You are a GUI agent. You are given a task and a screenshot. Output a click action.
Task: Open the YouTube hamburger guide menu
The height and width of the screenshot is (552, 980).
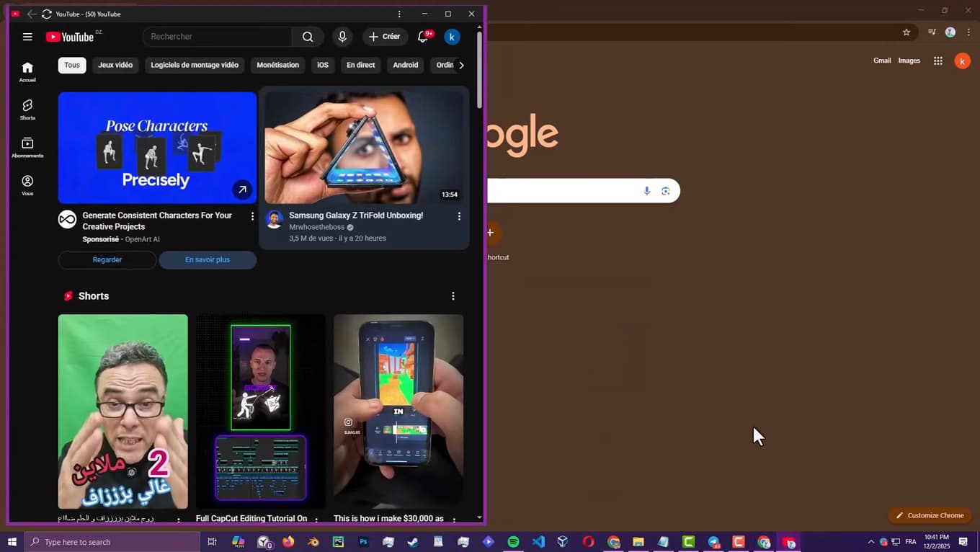tap(27, 37)
